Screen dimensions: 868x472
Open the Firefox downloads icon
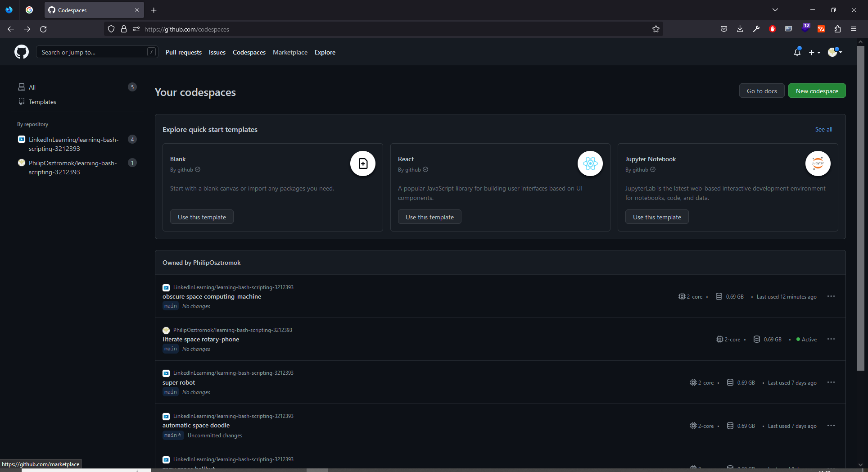[740, 29]
